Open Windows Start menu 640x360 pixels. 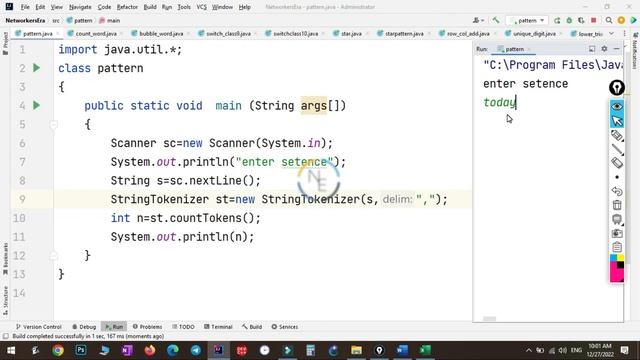pyautogui.click(x=11, y=350)
